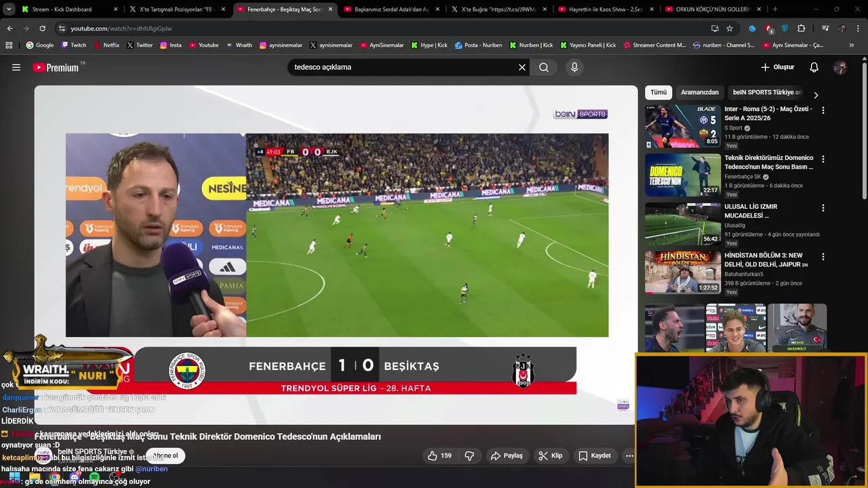Screen dimensions: 868x488
Task: Open the Netflix bookmark
Action: click(x=106, y=45)
